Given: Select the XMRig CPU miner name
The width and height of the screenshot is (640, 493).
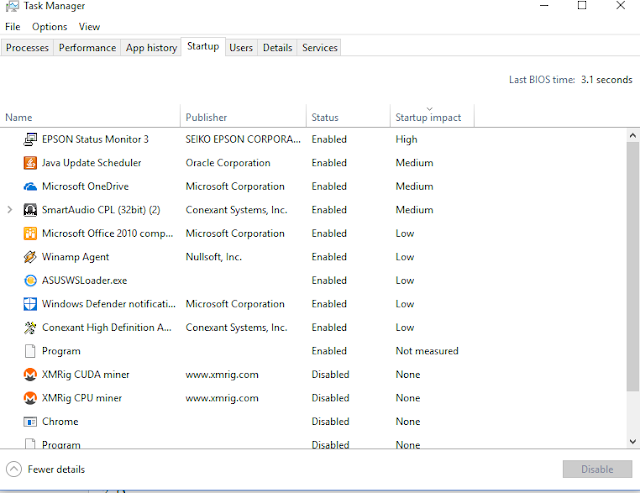Looking at the screenshot, I should [82, 398].
